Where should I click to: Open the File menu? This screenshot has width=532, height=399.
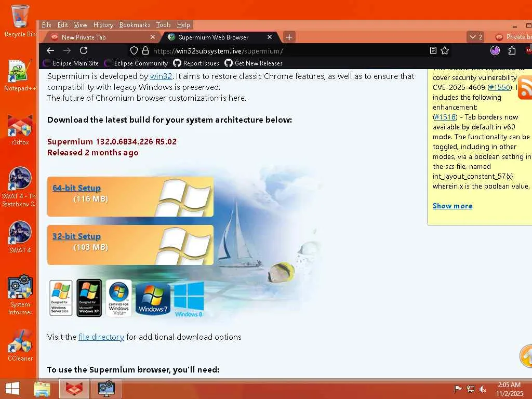(46, 25)
